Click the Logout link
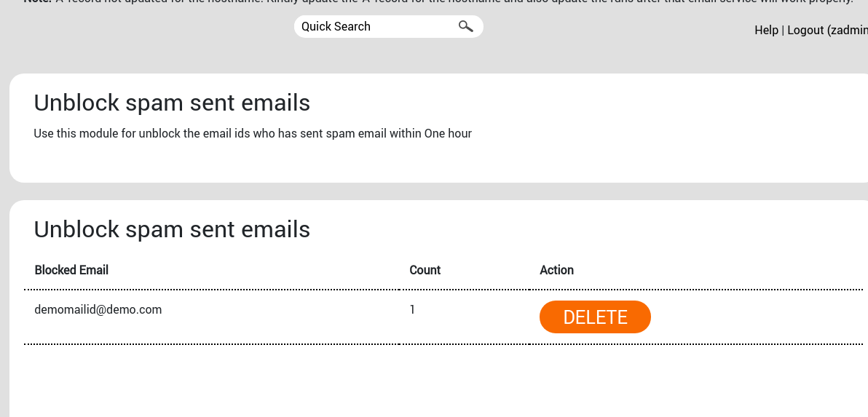Screen dimensions: 868x417 pyautogui.click(x=805, y=30)
